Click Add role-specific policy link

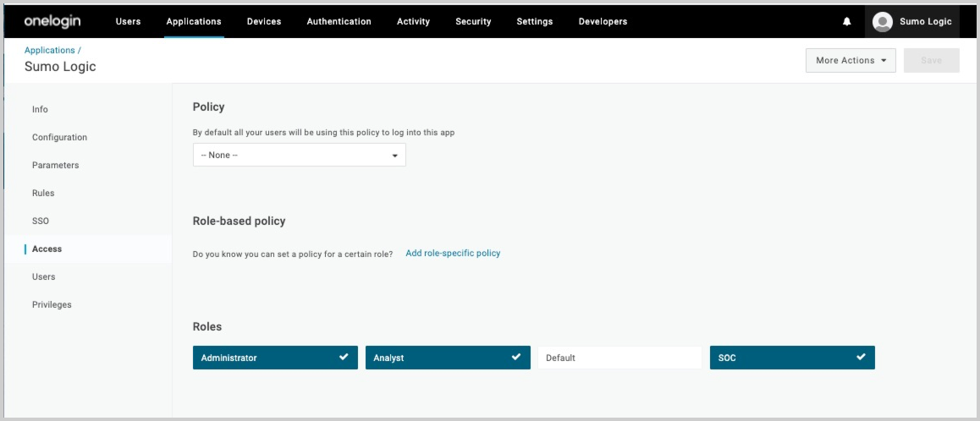(x=453, y=254)
